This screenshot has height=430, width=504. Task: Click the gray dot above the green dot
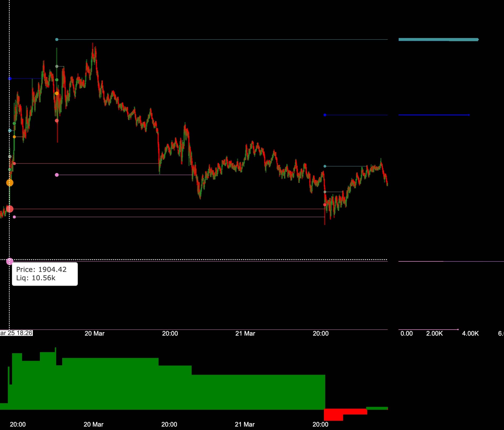click(57, 66)
